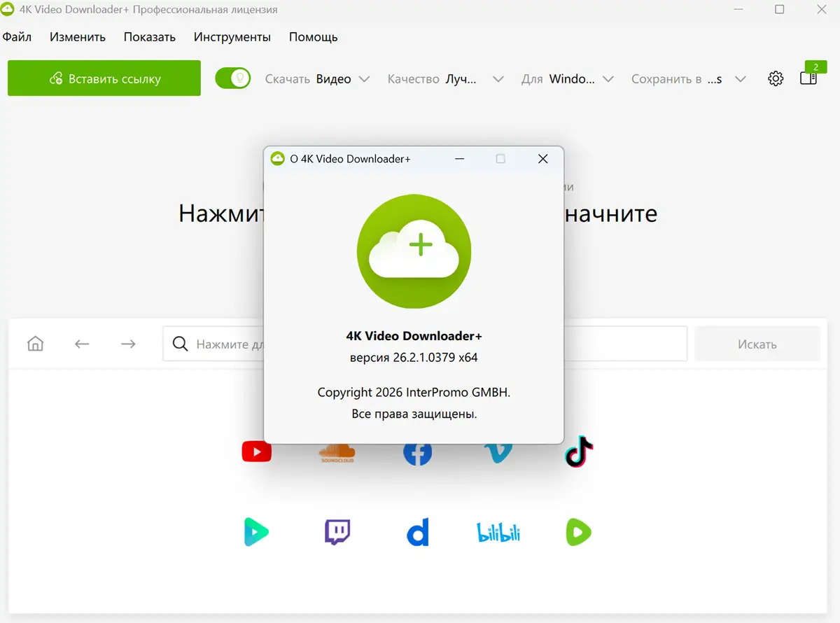Click the app icon in main title bar
The width and height of the screenshot is (840, 623).
(8, 10)
